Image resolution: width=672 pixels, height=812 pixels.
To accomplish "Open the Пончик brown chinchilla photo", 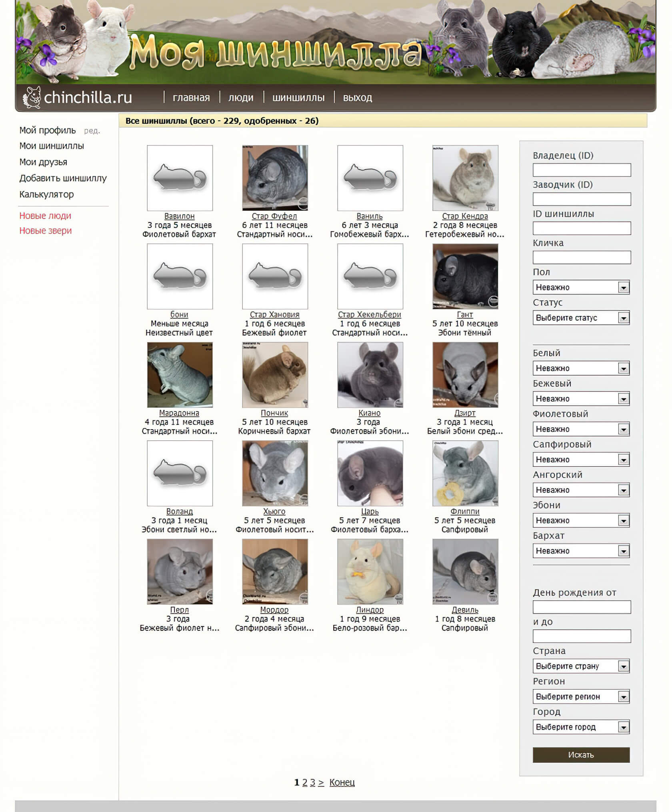I will pyautogui.click(x=275, y=375).
